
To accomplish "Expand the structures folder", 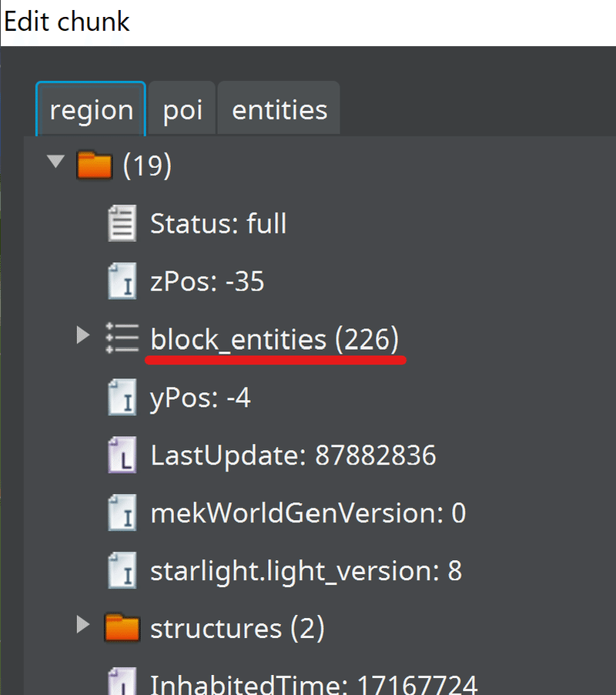I will coord(82,626).
